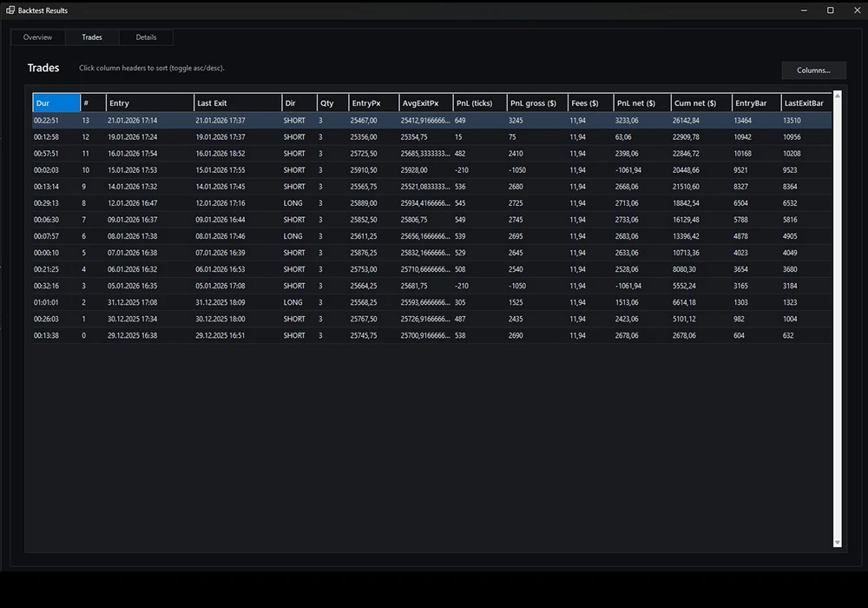The height and width of the screenshot is (608, 868).
Task: Sort by EntryPx column header
Action: point(373,103)
